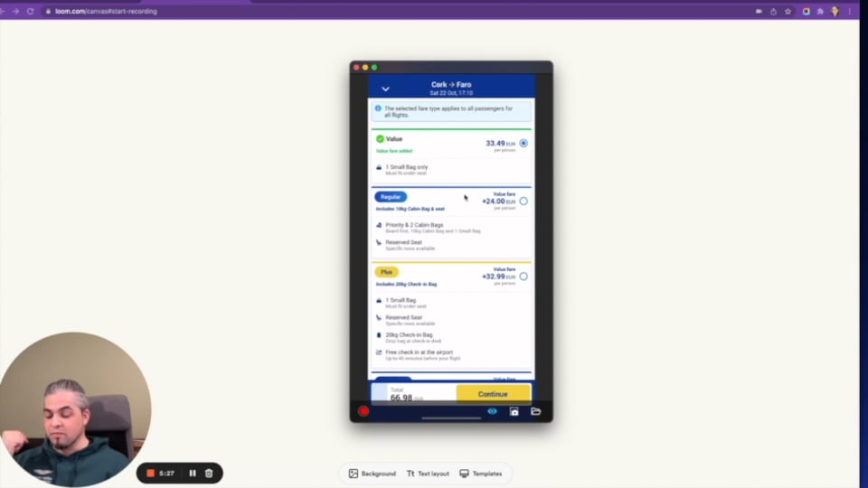Click the +32.99 EUR Plus price
The height and width of the screenshot is (488, 868).
click(x=498, y=277)
